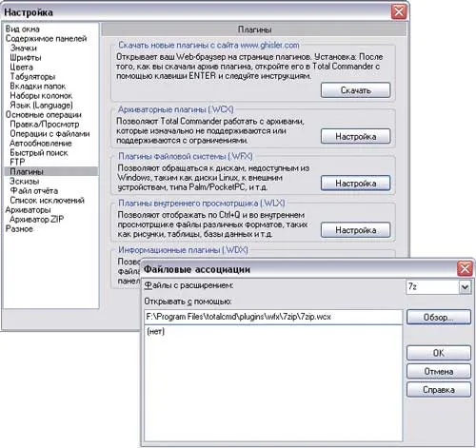Screen dimensions: 476x448
Task: Click 'Архиваторные плагины (.WCX)' group label
Action: tap(175, 109)
